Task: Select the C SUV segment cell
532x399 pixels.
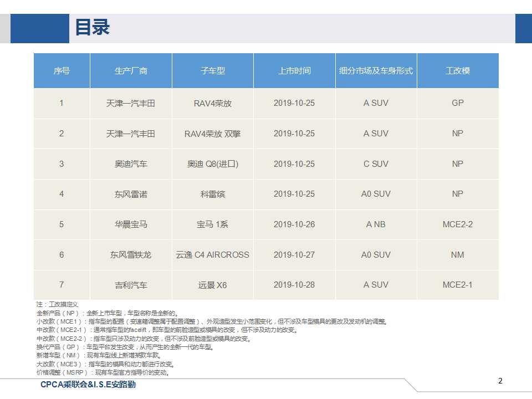Action: tap(376, 164)
